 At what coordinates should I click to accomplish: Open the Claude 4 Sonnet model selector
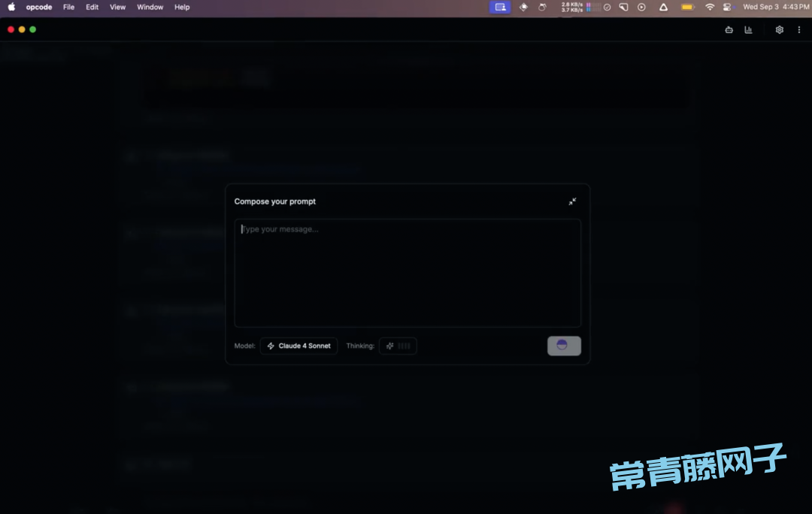click(x=298, y=346)
